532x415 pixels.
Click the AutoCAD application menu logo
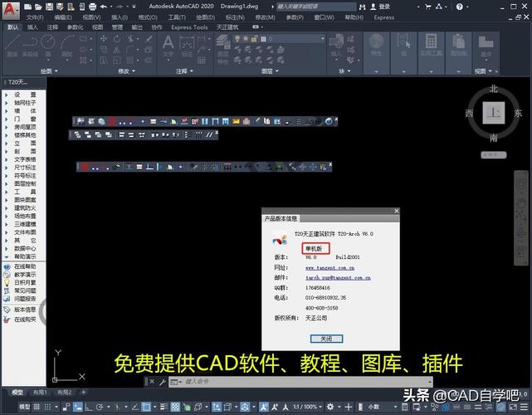(x=9, y=10)
